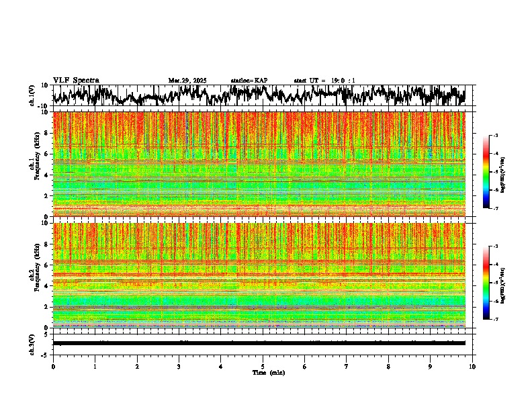Click the "-7" label on the ch.1 color bar
The height and width of the screenshot is (411, 532).
495,208
